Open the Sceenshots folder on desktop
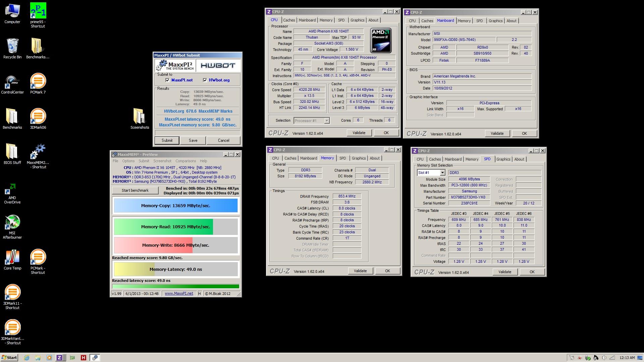Screen dimensions: 644x362 [x=140, y=119]
